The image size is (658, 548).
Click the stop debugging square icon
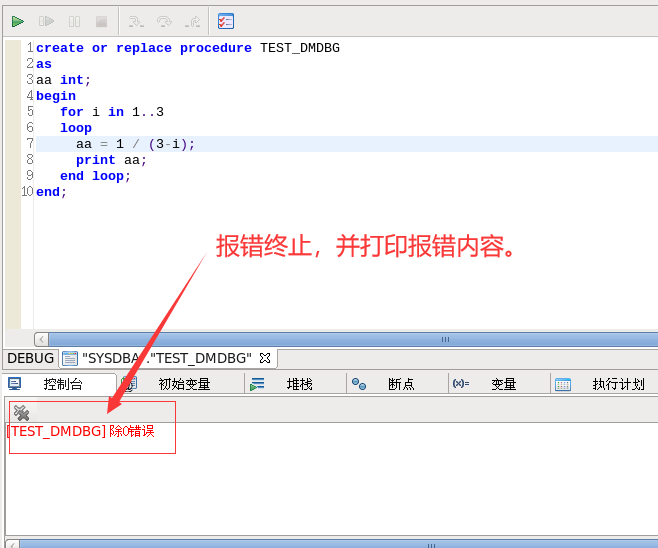coord(102,21)
